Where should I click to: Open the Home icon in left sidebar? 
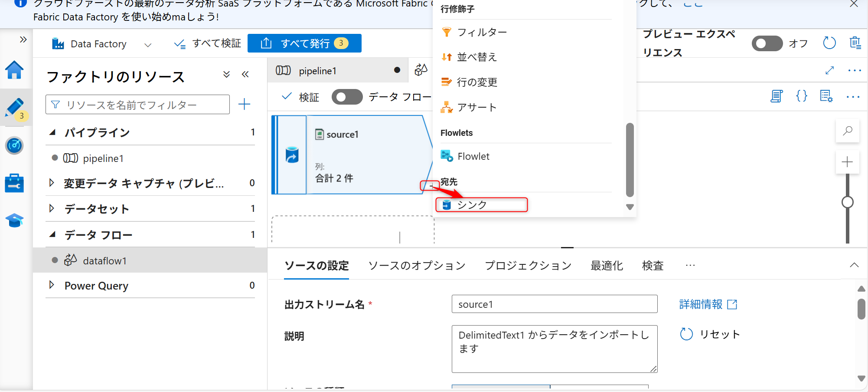15,70
